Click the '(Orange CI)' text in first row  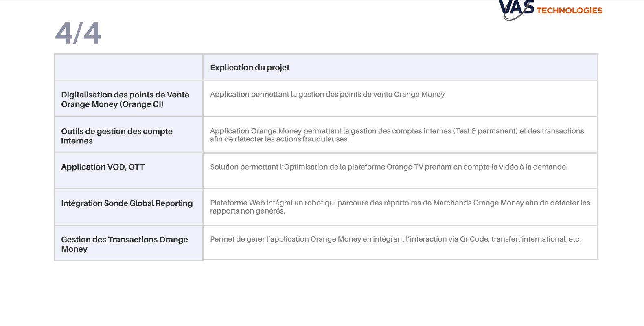(142, 104)
